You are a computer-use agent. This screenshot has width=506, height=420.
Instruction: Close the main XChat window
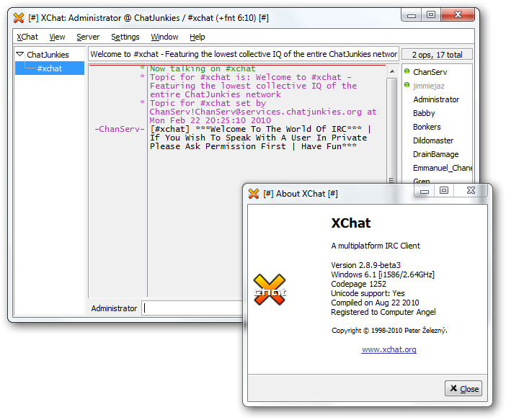coord(458,14)
